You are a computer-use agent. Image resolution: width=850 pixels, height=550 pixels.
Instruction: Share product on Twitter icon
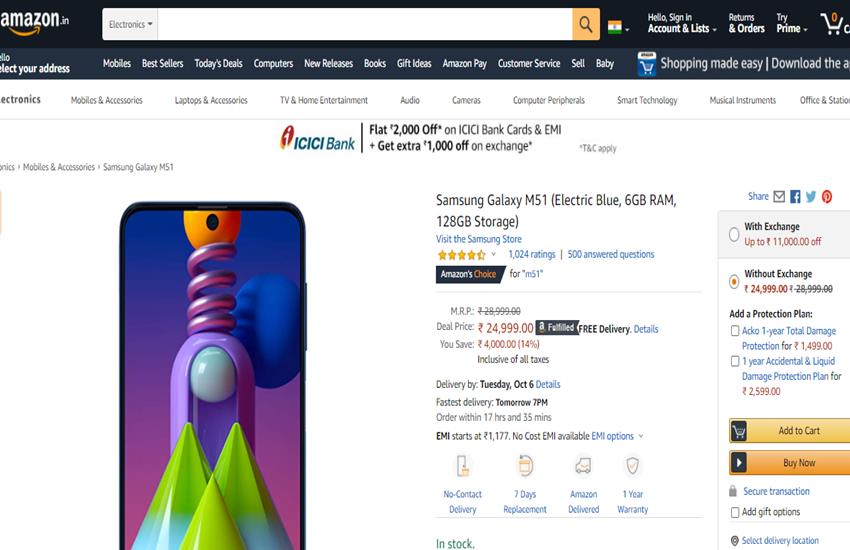tap(811, 197)
